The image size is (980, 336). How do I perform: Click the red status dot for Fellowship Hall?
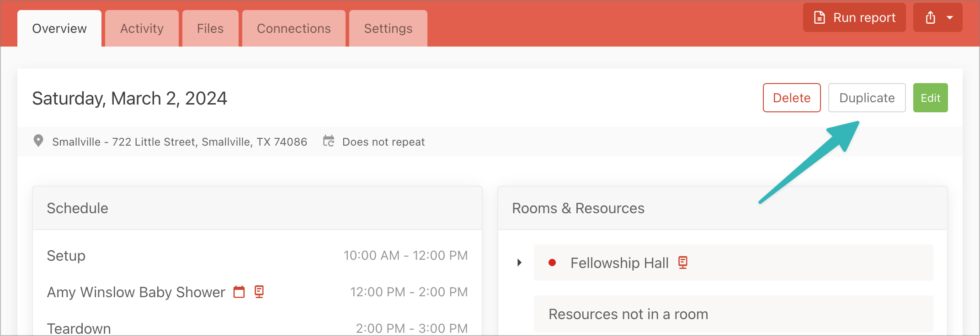pos(552,262)
